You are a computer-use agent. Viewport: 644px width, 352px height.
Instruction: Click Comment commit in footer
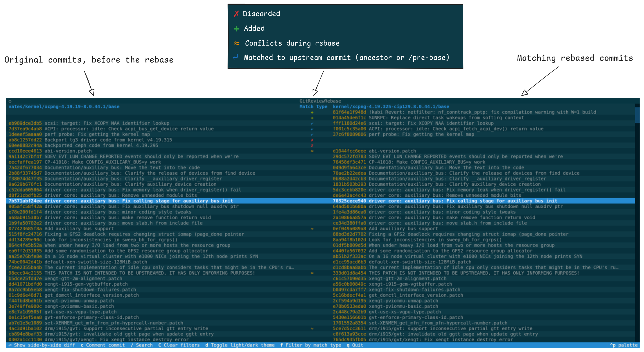click(x=103, y=345)
